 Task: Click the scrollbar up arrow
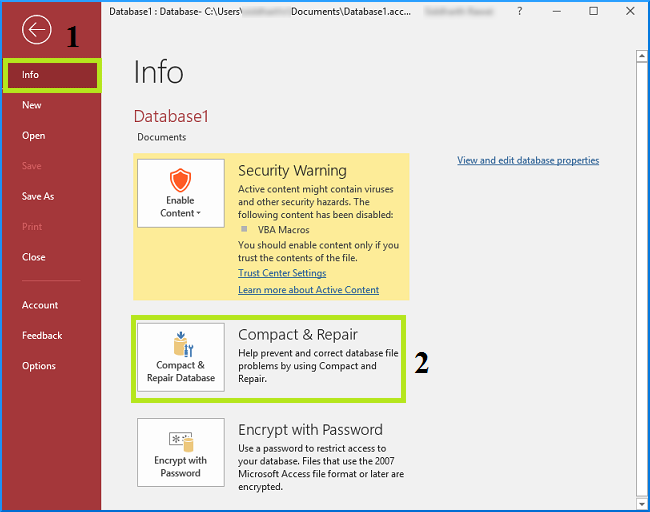pyautogui.click(x=642, y=56)
